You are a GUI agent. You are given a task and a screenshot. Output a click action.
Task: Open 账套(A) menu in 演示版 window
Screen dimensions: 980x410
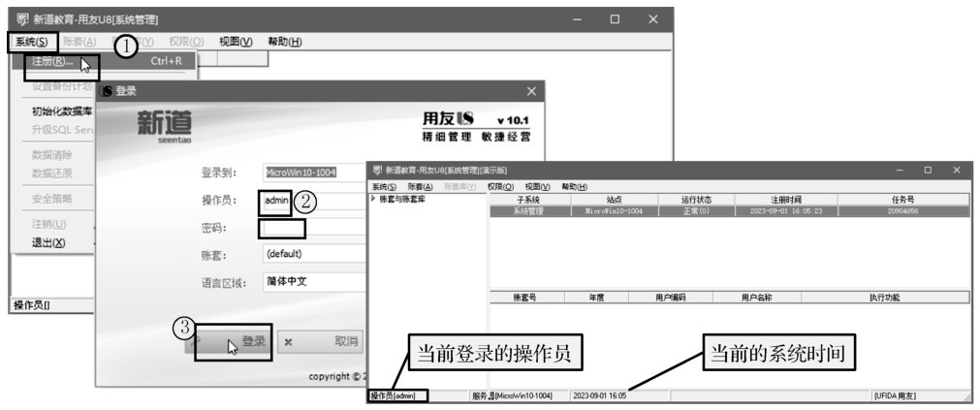(420, 186)
